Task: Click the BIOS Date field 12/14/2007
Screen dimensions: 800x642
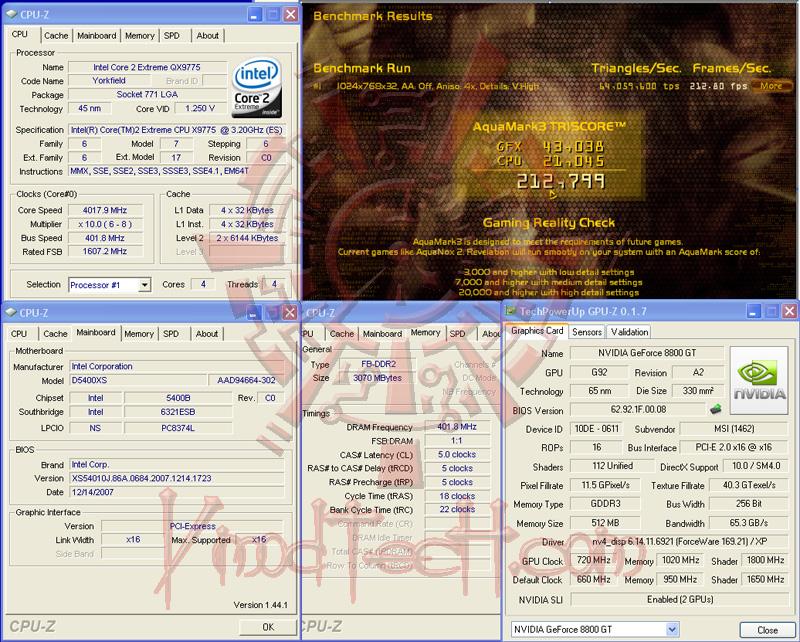Action: pos(177,492)
